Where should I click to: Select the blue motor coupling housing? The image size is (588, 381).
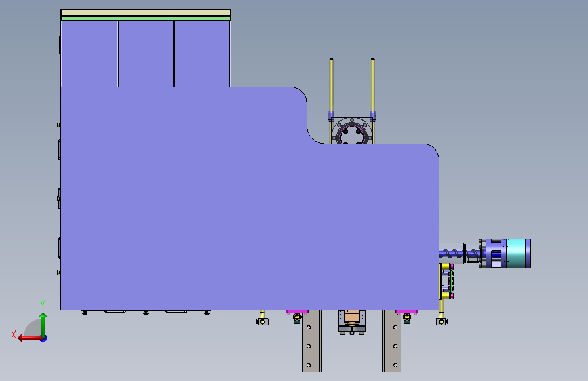496,254
